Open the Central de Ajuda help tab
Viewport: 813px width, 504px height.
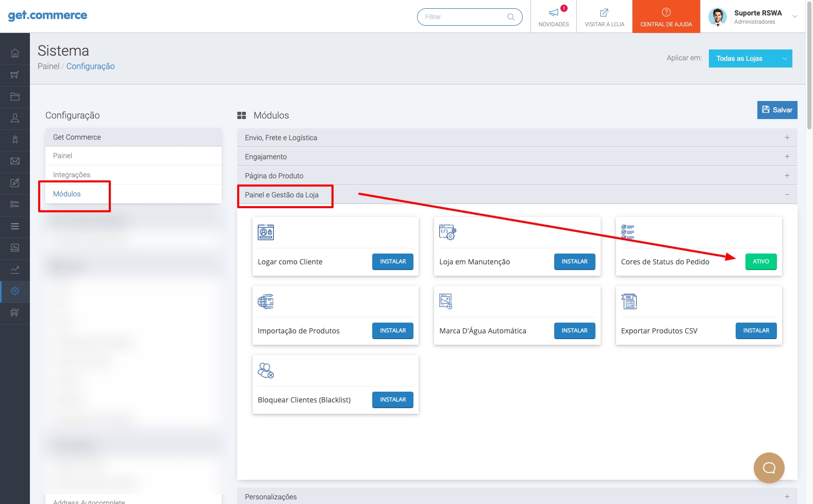(x=666, y=16)
